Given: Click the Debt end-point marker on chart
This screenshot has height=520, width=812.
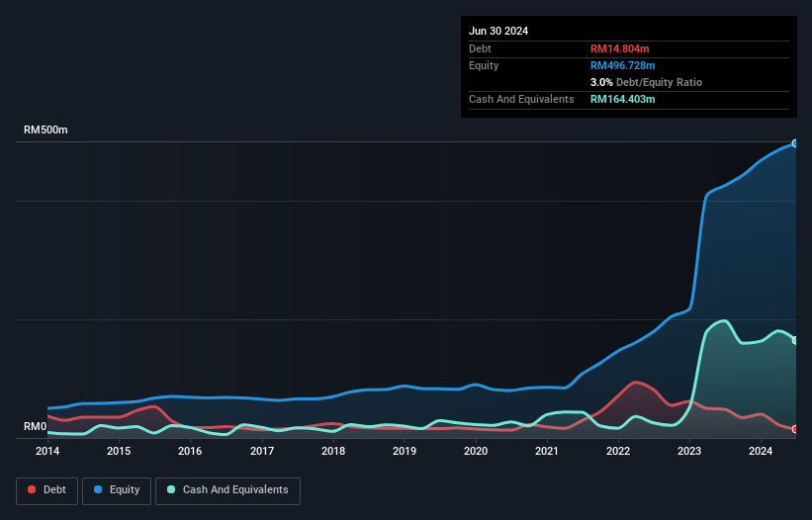Looking at the screenshot, I should (795, 429).
